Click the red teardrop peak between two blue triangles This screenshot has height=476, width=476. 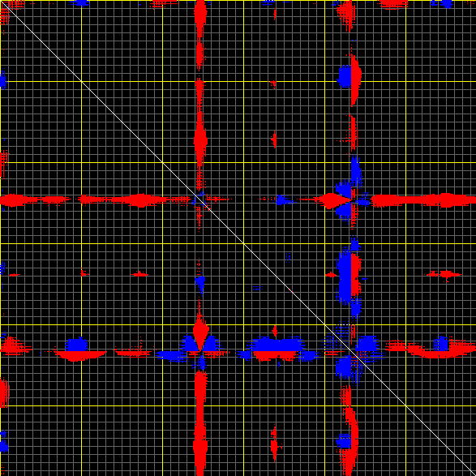(x=200, y=333)
